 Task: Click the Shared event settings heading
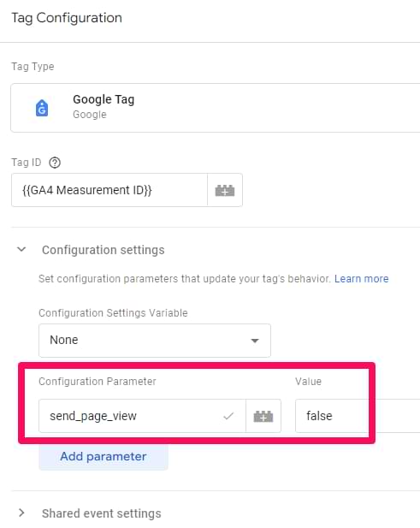101,513
